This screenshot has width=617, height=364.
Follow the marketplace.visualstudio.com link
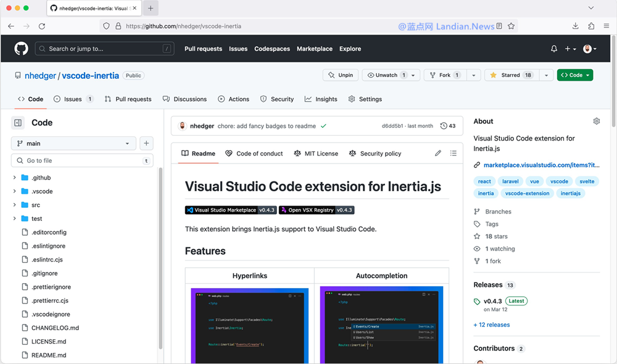(542, 165)
